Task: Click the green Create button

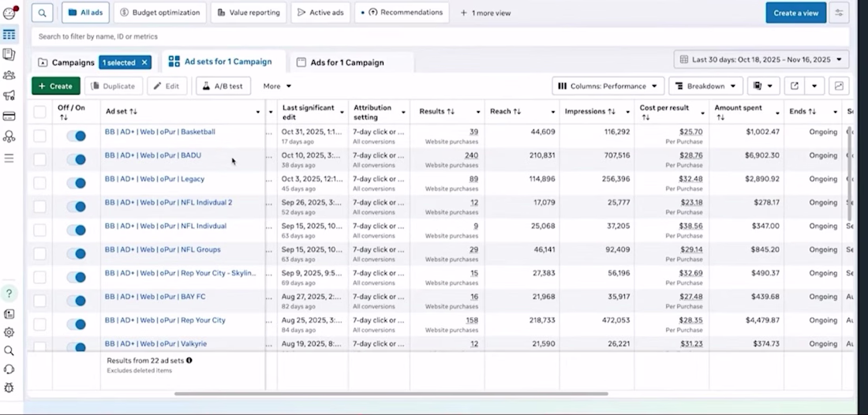Action: [x=56, y=86]
